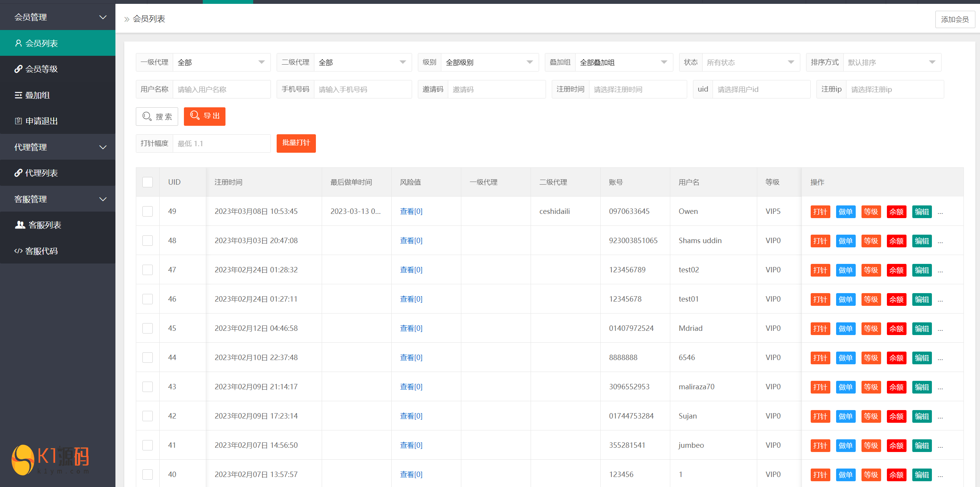This screenshot has height=487, width=980.
Task: Focus the 打针幅度 input field
Action: [221, 143]
